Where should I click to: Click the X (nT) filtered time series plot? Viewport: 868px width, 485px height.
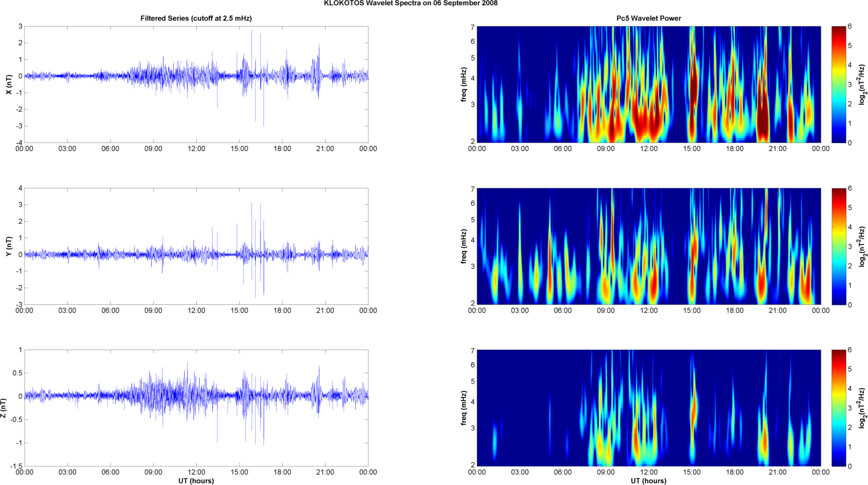196,84
